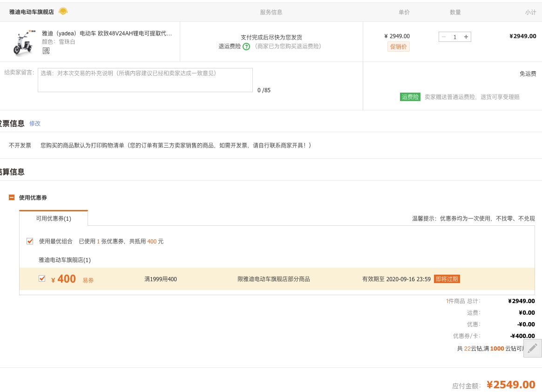542x392 pixels.
Task: Toggle the 使用最优组合 checkbox
Action: click(30, 241)
